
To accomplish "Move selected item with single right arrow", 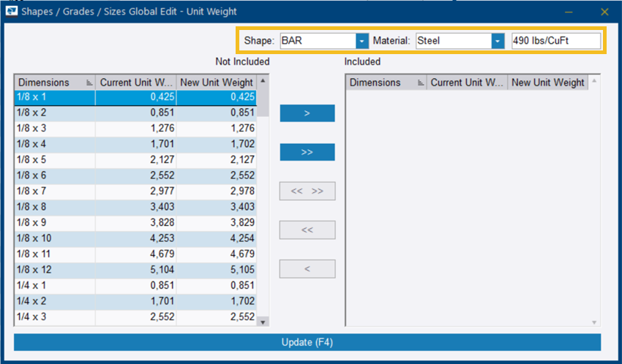I will (x=307, y=113).
